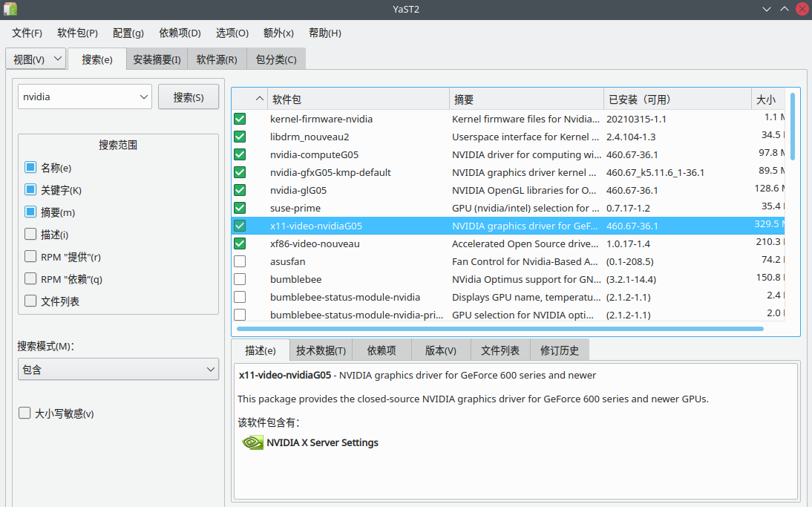
Task: Click the asusfan version (0.1-208.5) cell
Action: (629, 261)
